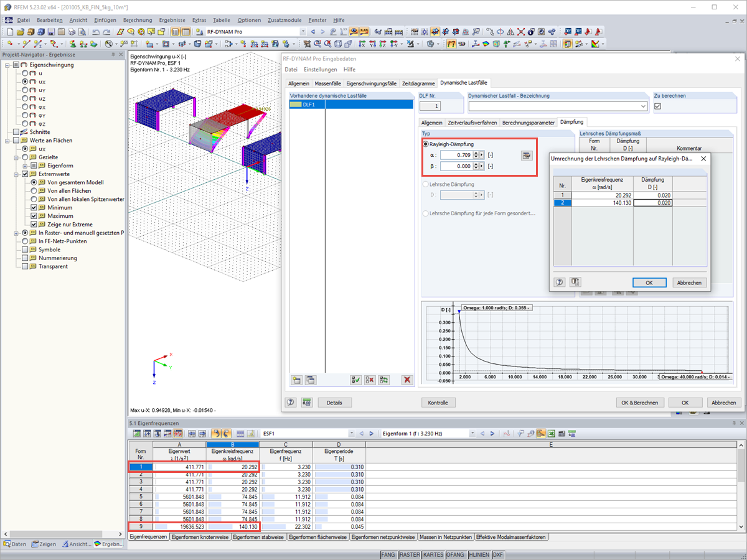Collapse the Extremwerte tree node
This screenshot has height=560, width=747.
[16, 174]
